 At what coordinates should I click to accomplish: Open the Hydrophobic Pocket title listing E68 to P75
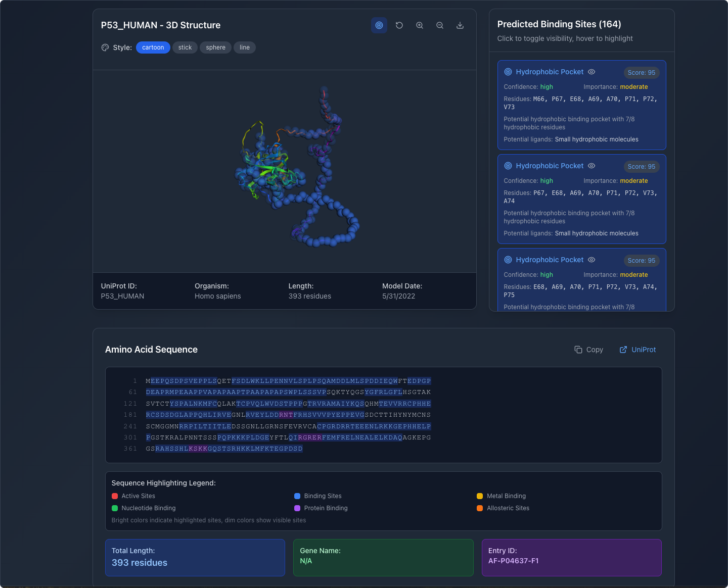click(550, 260)
